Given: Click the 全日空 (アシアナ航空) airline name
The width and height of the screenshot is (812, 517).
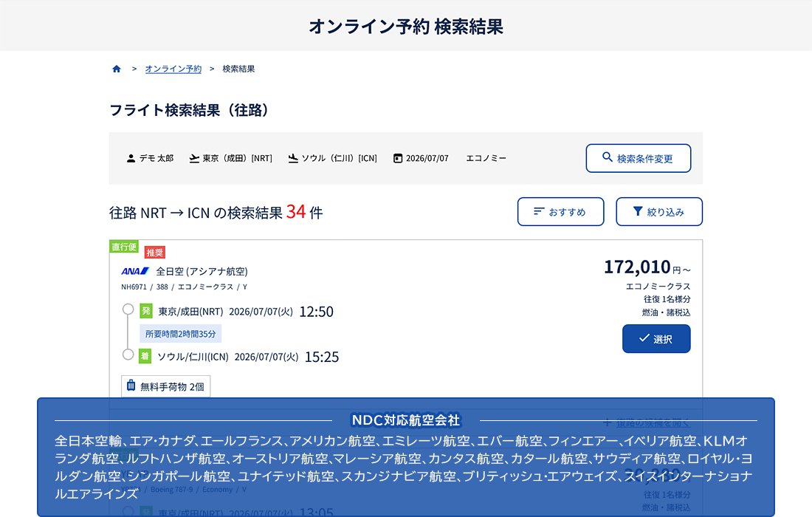Looking at the screenshot, I should pos(202,272).
